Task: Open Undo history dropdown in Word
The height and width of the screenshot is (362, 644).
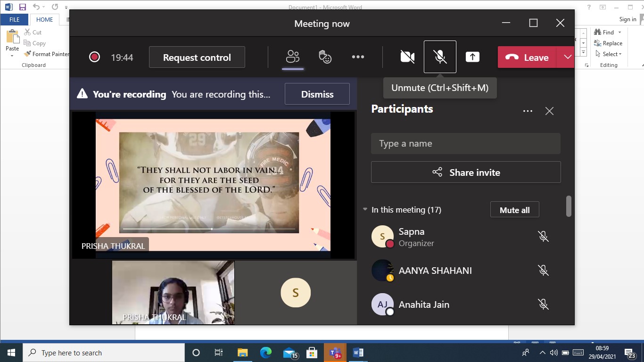Action: 44,7
